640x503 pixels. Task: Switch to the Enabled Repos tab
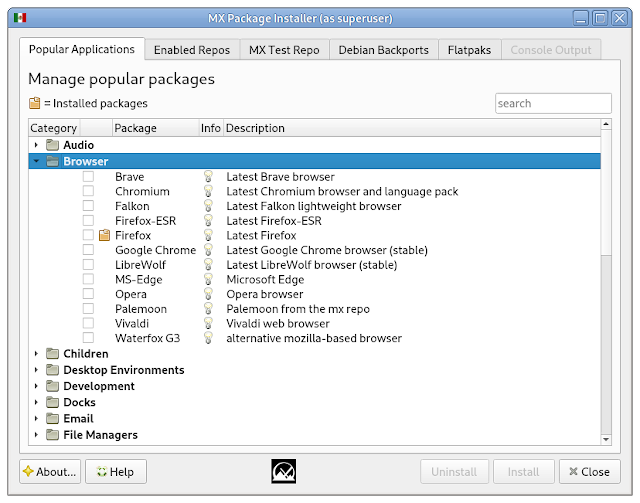pos(192,50)
